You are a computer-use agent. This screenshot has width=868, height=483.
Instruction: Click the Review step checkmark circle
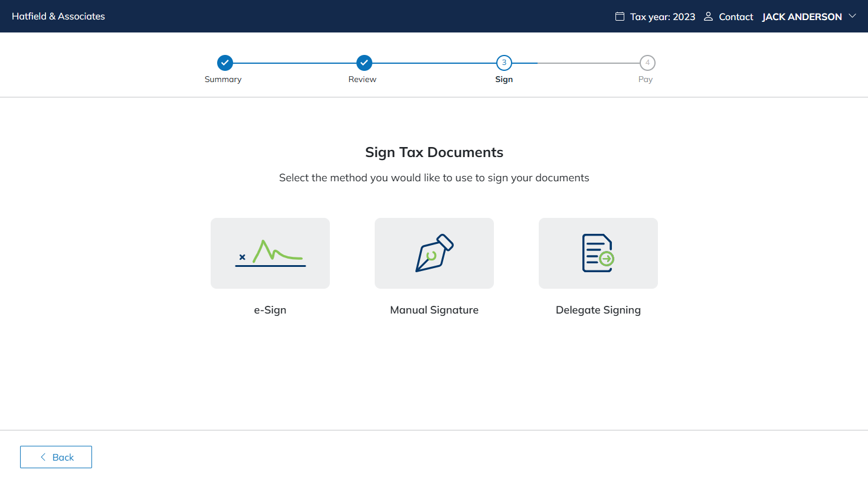pyautogui.click(x=364, y=63)
